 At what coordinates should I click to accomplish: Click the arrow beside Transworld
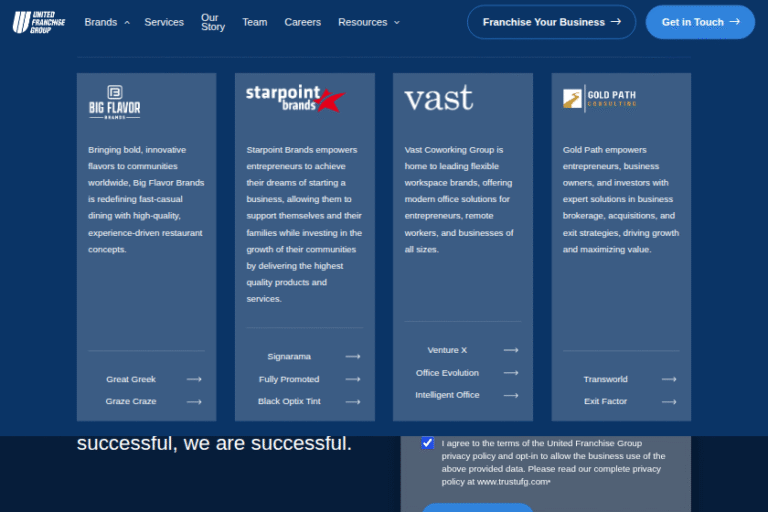[x=668, y=379]
